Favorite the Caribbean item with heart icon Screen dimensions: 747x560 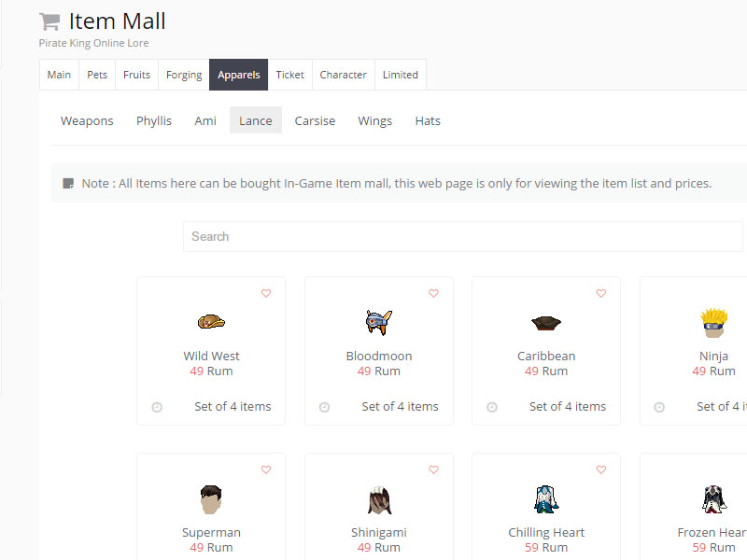point(601,293)
